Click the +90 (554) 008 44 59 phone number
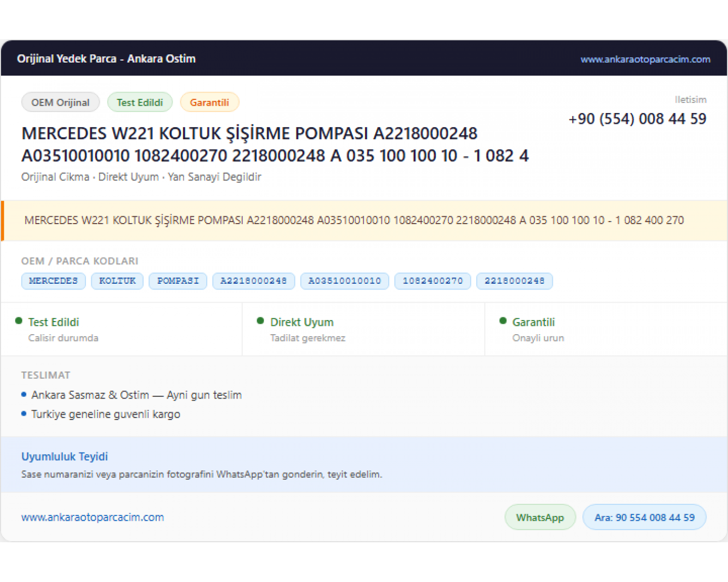Image resolution: width=728 pixels, height=582 pixels. [x=637, y=119]
